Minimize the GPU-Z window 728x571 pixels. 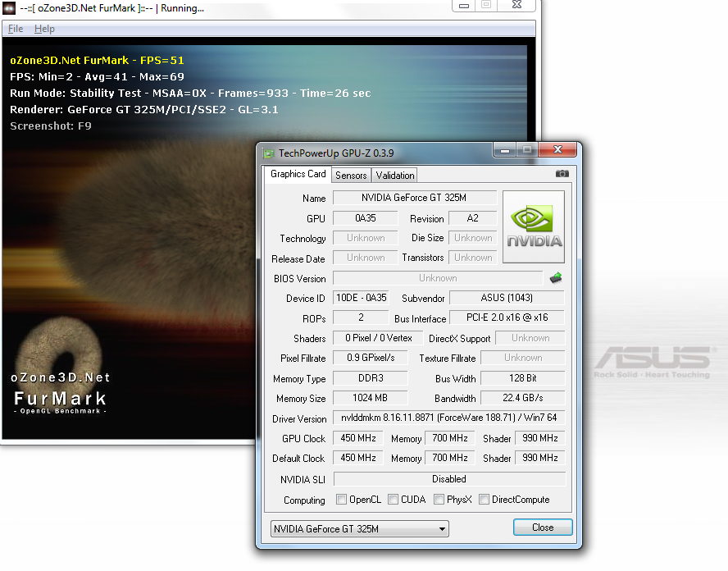coord(505,150)
